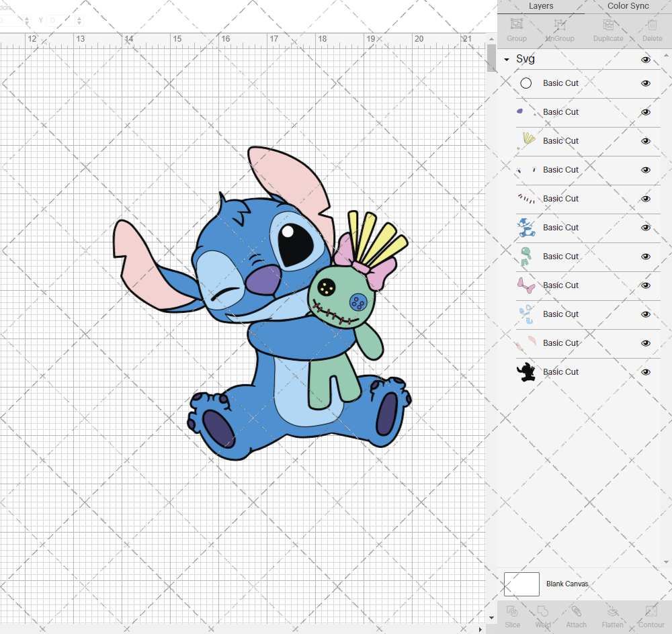Viewport: 672px width, 634px height.
Task: Click the X position stepper arrows
Action: click(27, 20)
